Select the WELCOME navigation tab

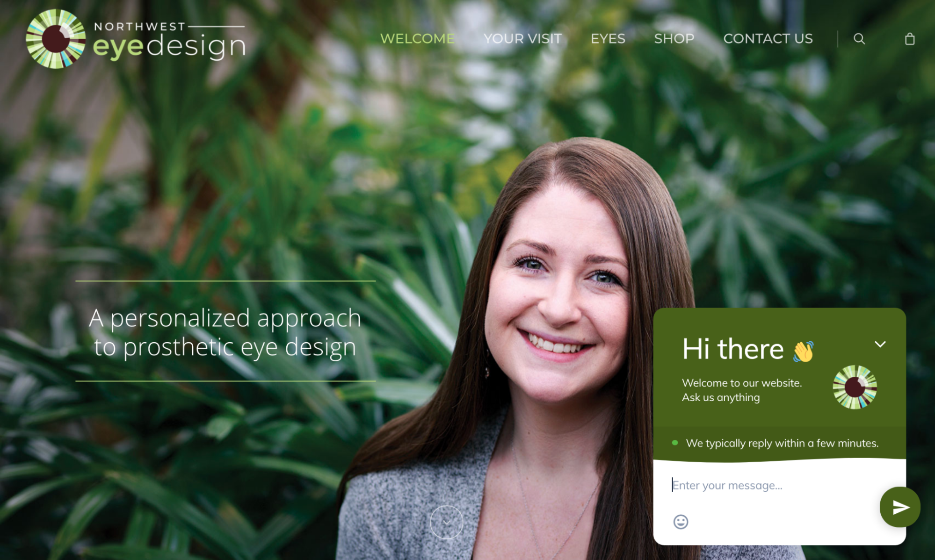417,38
